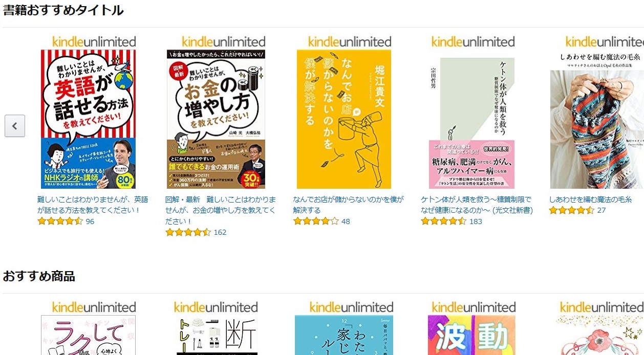View the 183 reviews count link
644x355 pixels.
pos(476,221)
